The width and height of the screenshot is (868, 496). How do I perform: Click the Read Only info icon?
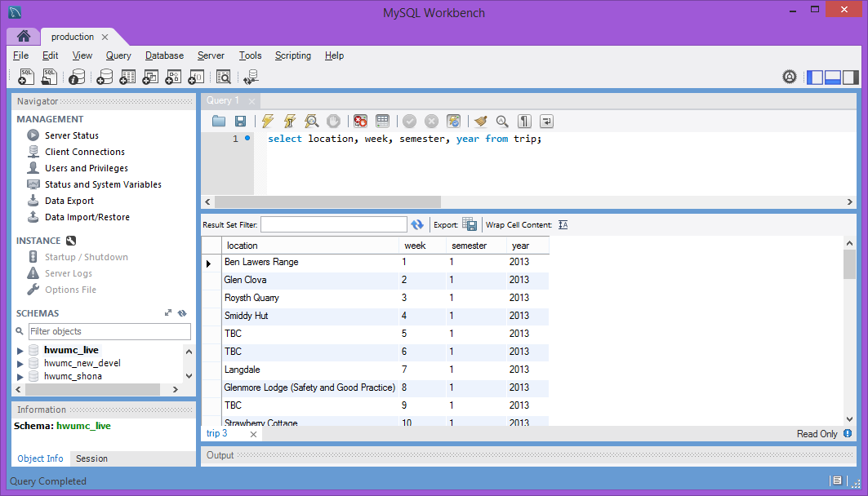848,433
